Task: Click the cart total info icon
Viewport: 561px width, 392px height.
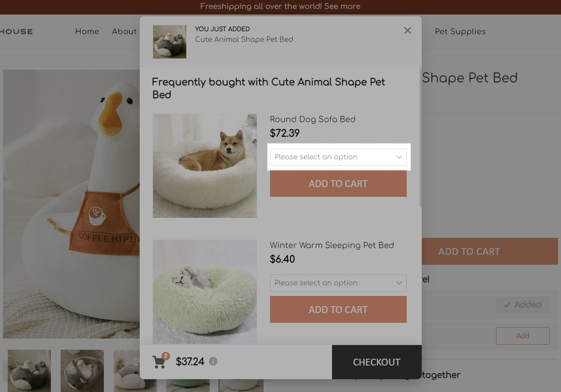Action: point(213,362)
